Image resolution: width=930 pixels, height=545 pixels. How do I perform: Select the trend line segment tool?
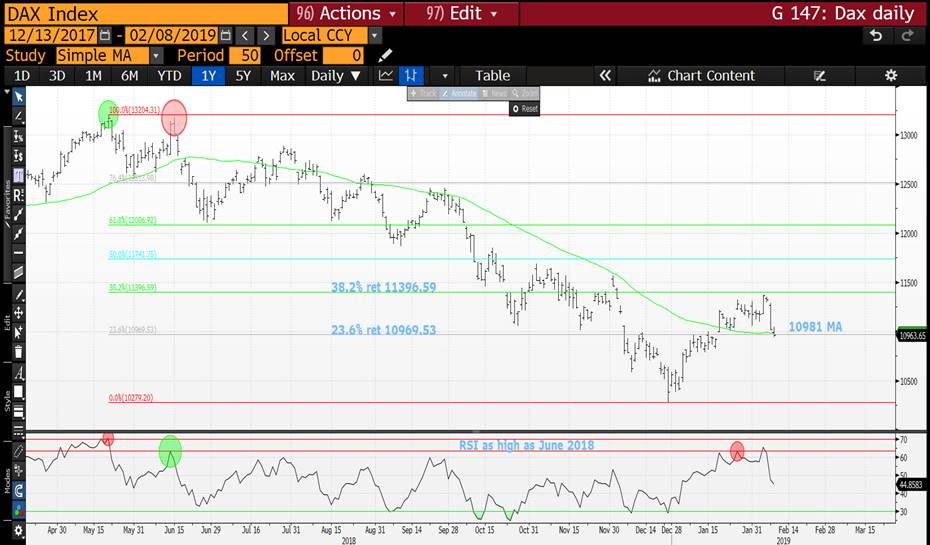click(x=18, y=214)
